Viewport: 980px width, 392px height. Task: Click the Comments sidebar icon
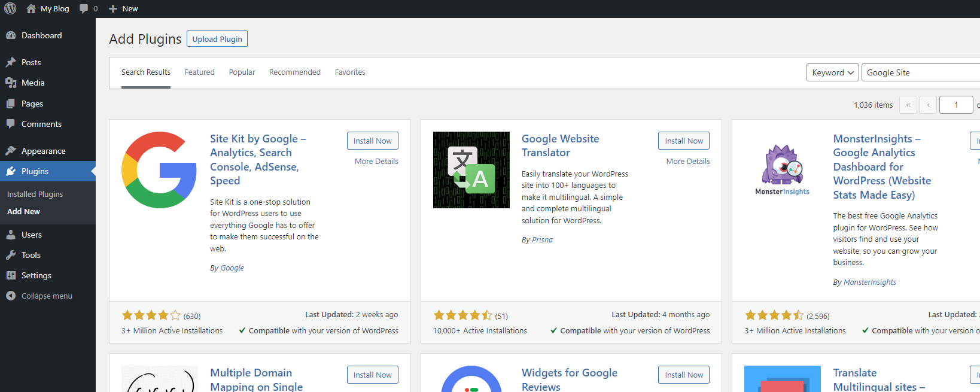pos(11,124)
